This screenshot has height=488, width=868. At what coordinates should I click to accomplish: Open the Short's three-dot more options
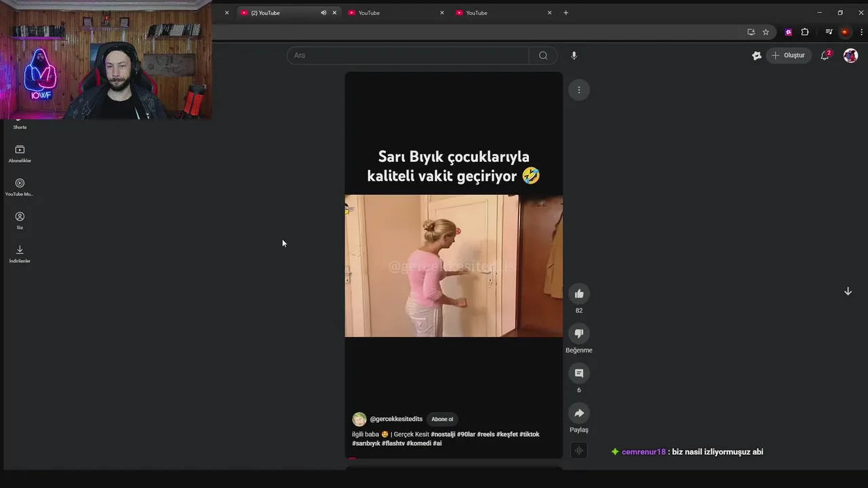click(579, 89)
